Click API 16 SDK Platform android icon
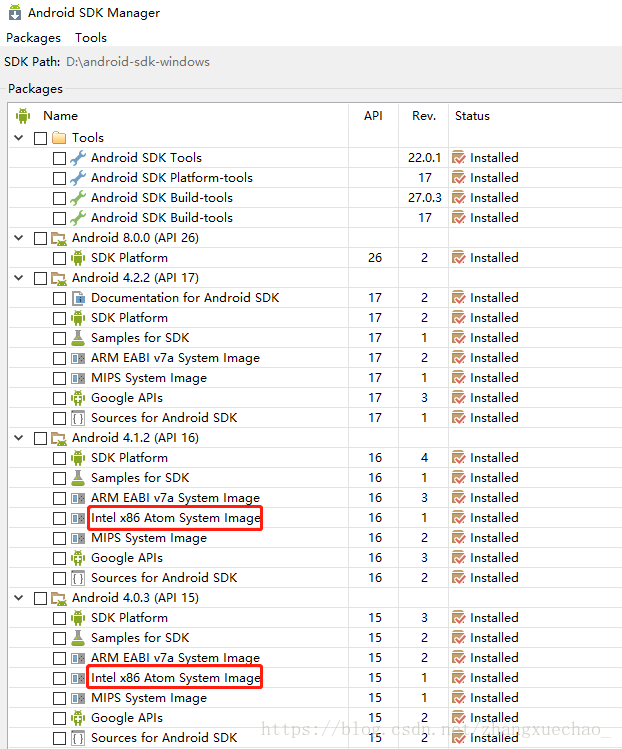This screenshot has height=749, width=622. point(78,459)
